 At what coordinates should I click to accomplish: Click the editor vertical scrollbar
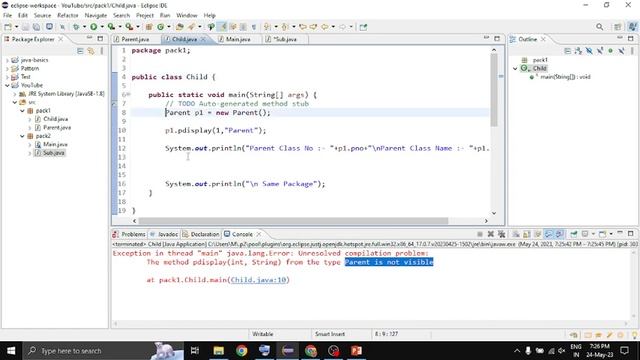point(494,90)
